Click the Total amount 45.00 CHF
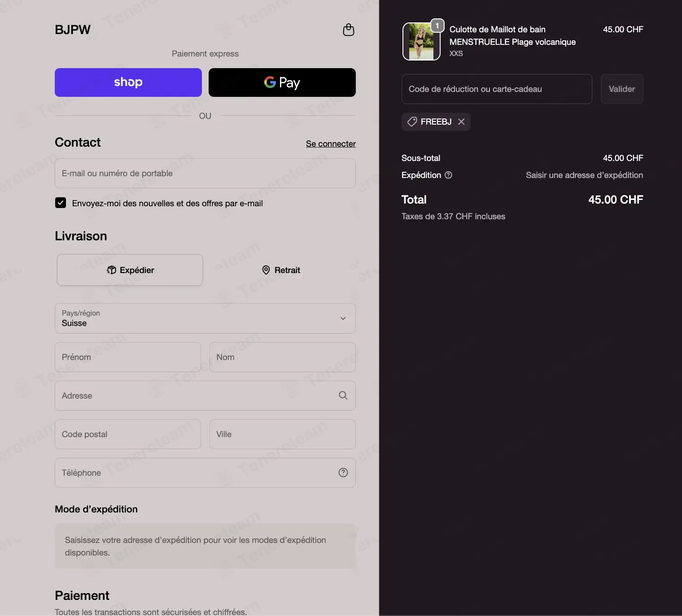 point(616,200)
